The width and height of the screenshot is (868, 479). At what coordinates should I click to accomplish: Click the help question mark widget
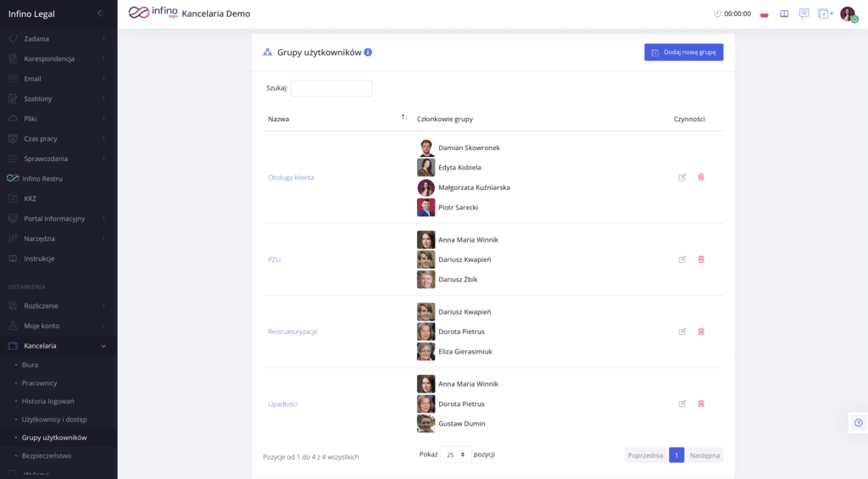pos(858,422)
